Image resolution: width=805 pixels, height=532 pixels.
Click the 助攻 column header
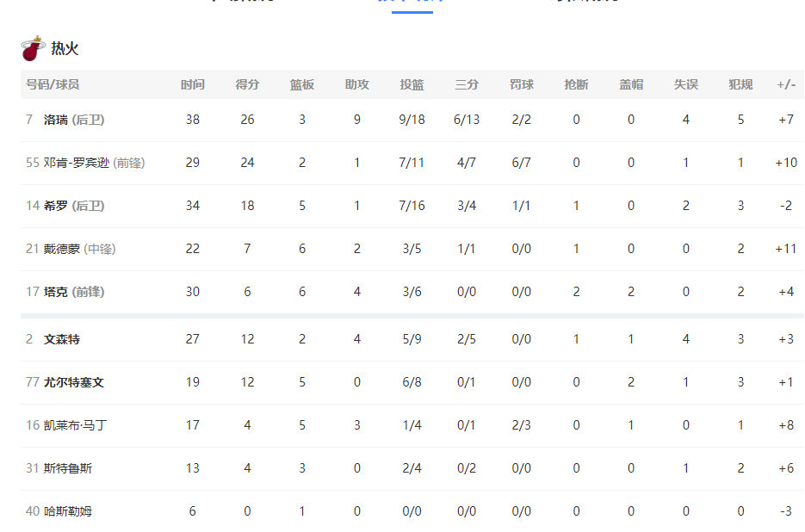point(356,84)
